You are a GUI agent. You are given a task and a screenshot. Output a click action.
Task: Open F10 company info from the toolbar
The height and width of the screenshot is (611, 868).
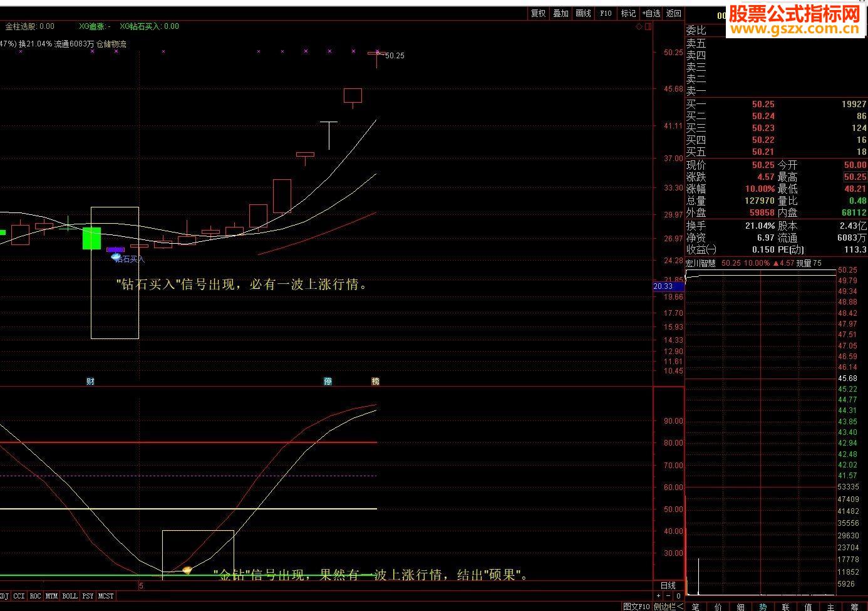pyautogui.click(x=606, y=13)
